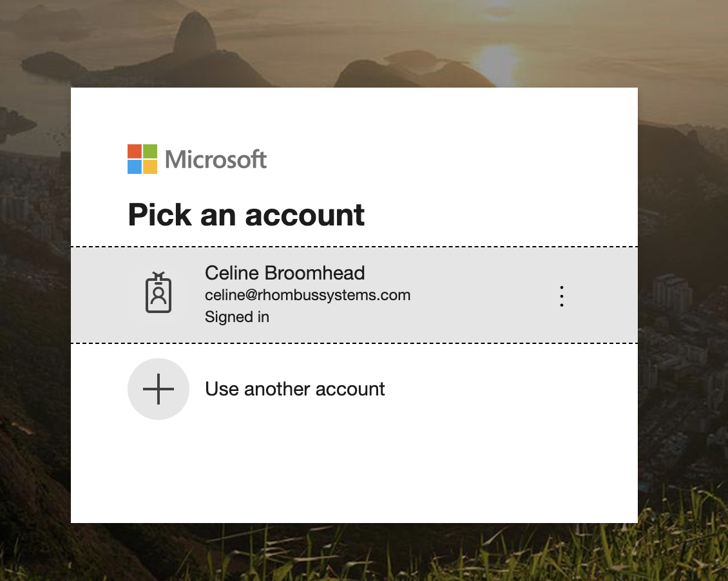Click the Pick an account heading
Image resolution: width=728 pixels, height=581 pixels.
(x=246, y=215)
